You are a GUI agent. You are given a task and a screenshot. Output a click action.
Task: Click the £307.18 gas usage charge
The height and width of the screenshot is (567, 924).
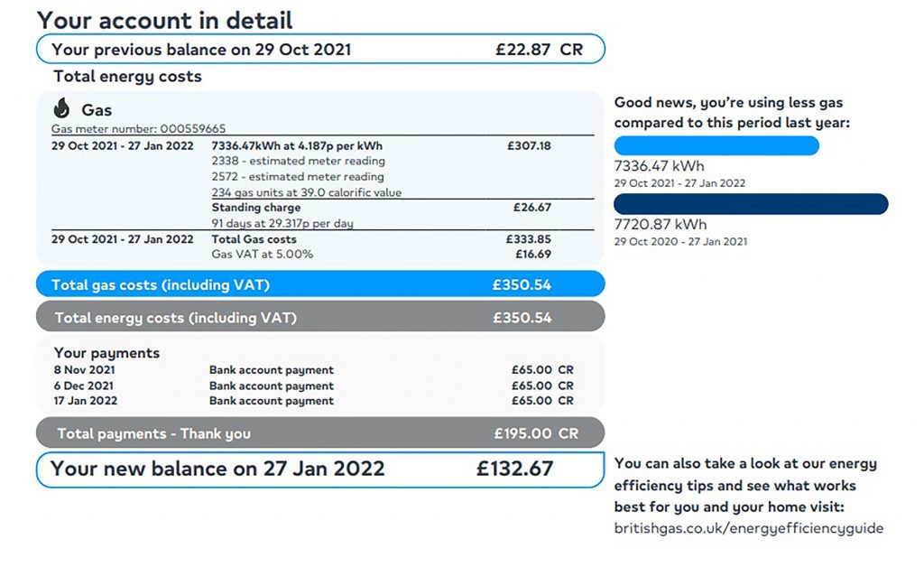[x=529, y=145]
